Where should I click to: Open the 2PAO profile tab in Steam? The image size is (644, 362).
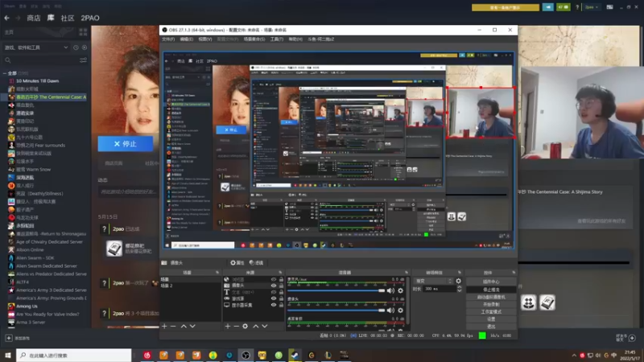pos(90,18)
